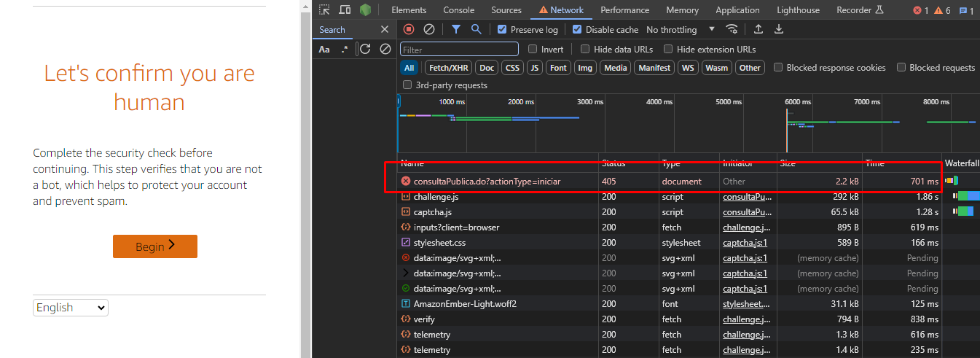Refresh the search results in Search panel

click(365, 49)
